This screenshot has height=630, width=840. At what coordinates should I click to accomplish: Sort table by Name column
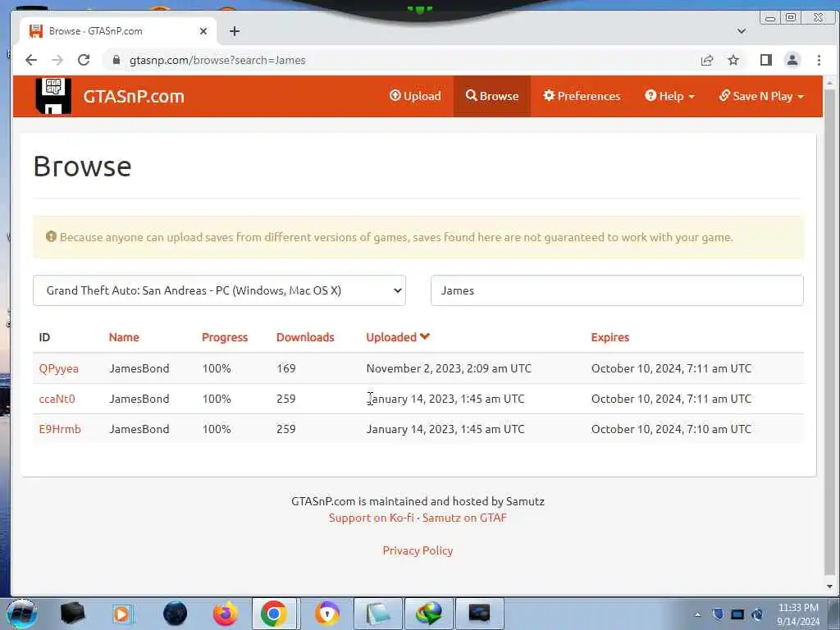(124, 337)
